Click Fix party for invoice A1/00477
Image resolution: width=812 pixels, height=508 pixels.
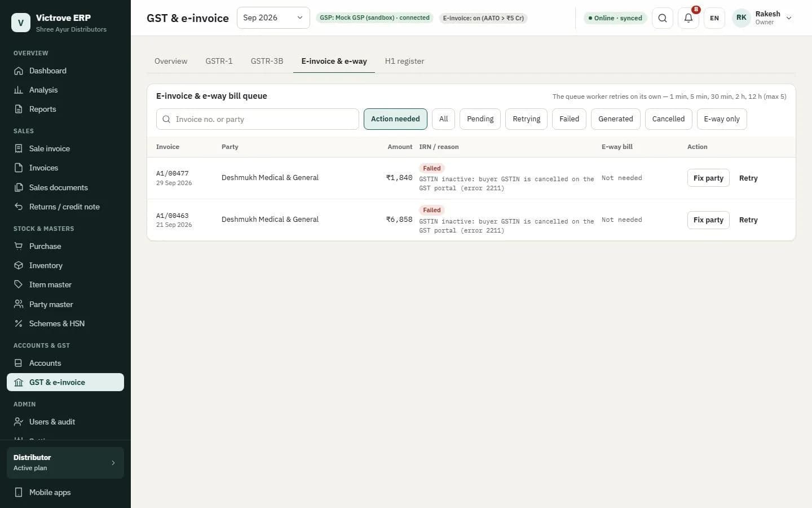point(708,178)
